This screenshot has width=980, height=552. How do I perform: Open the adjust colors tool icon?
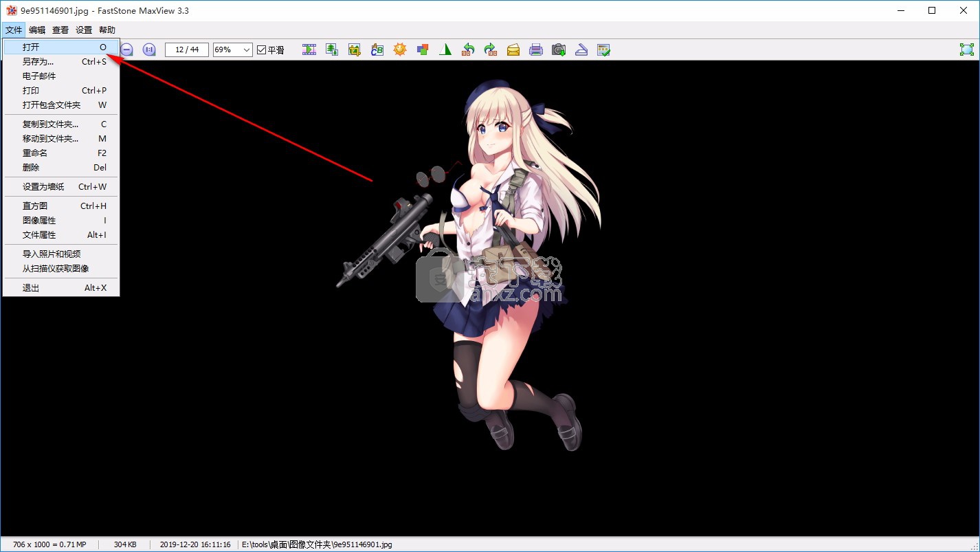[423, 49]
